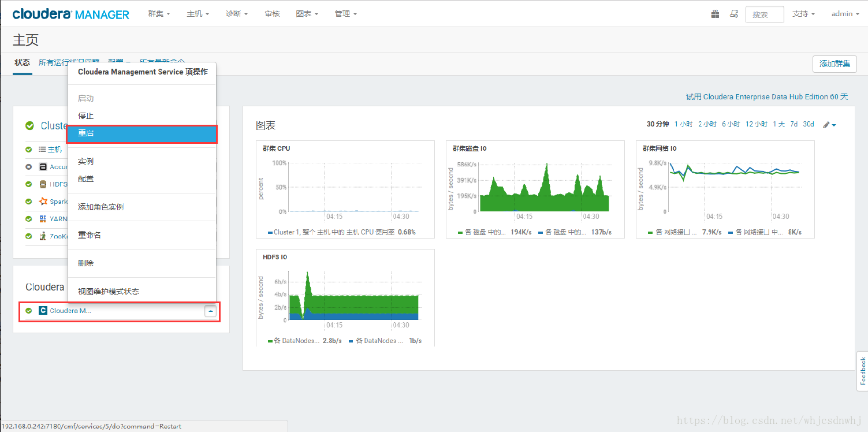The height and width of the screenshot is (432, 868).
Task: Click the Spark service icon
Action: tap(43, 202)
